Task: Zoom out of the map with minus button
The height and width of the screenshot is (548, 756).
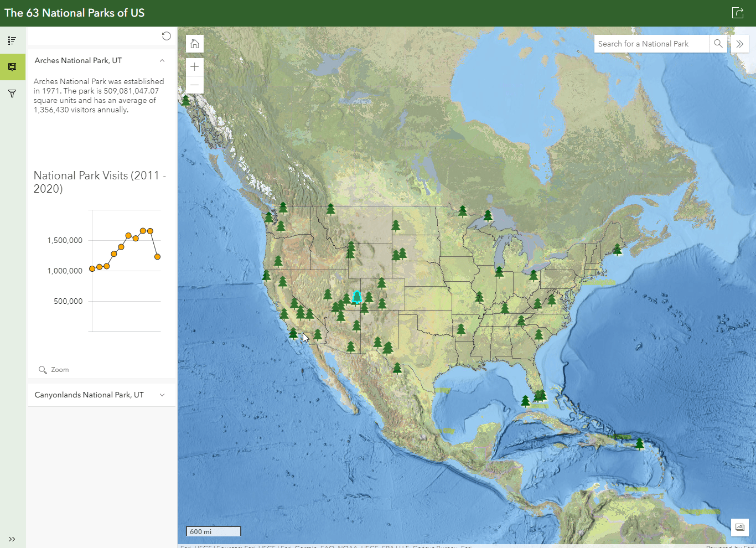Action: pos(195,85)
